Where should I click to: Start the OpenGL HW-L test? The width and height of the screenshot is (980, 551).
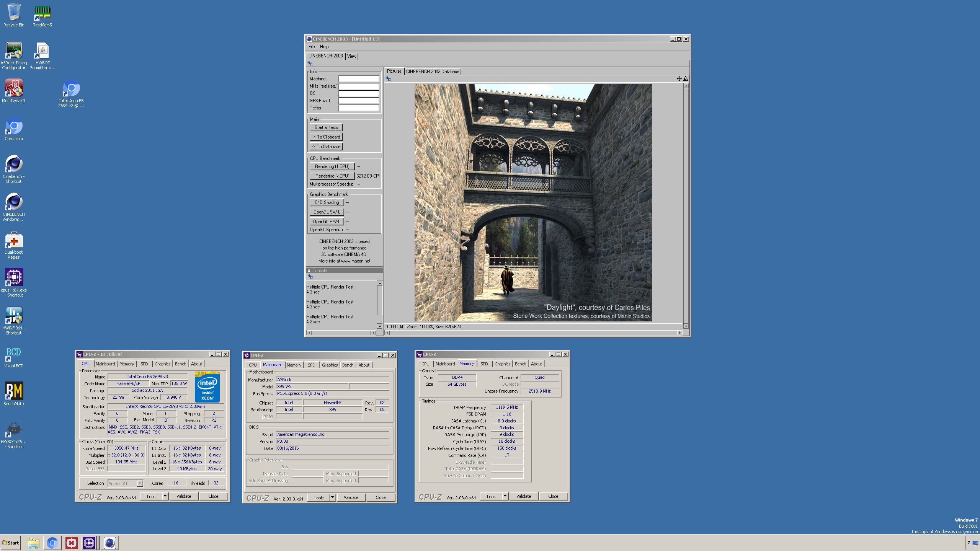pyautogui.click(x=327, y=222)
